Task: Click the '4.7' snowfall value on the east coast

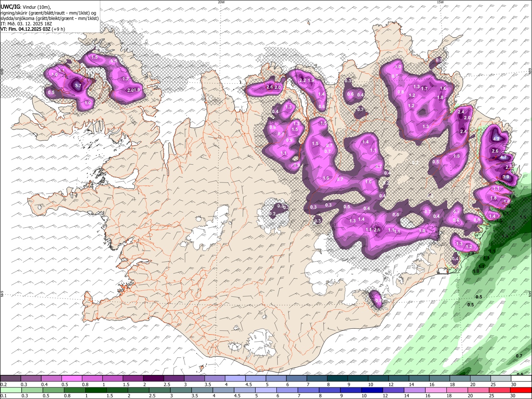Action: [503, 158]
